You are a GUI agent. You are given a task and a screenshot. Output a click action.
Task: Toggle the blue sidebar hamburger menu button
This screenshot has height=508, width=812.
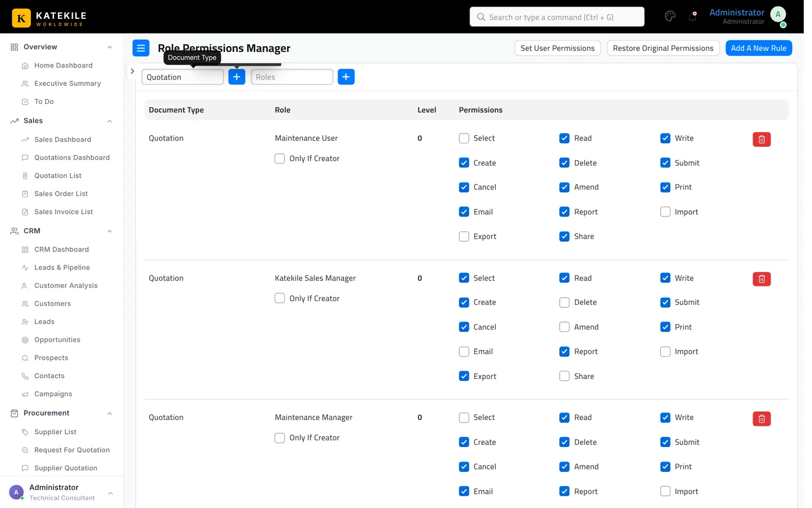(141, 48)
